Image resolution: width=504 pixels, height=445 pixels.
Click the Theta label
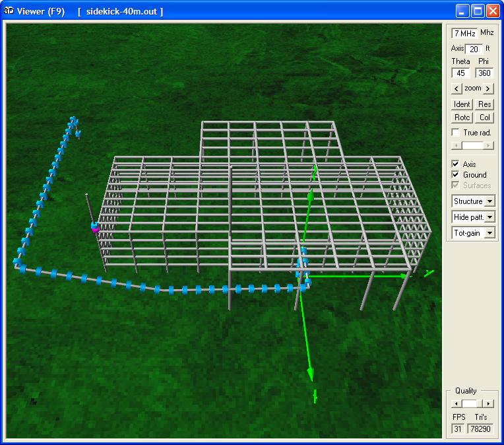click(x=460, y=61)
